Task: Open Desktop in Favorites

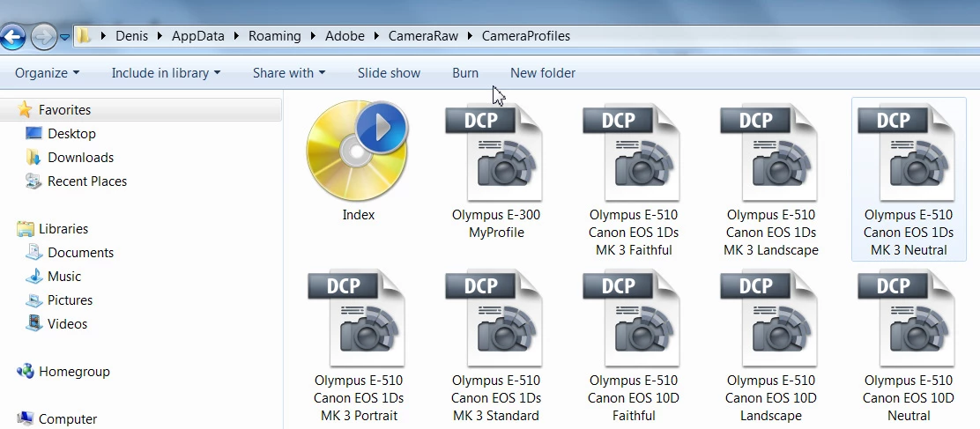Action: [71, 134]
